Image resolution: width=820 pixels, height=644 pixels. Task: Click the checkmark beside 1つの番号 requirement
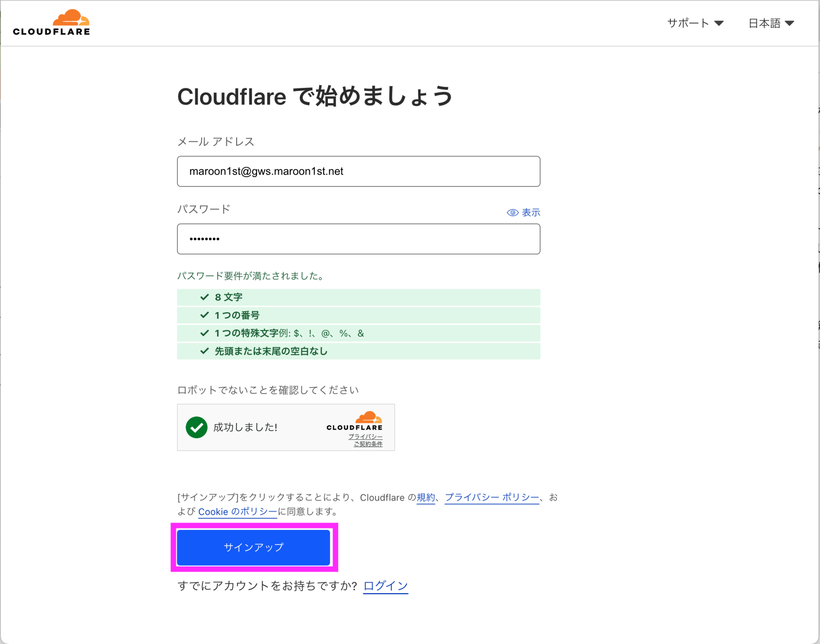pos(203,315)
